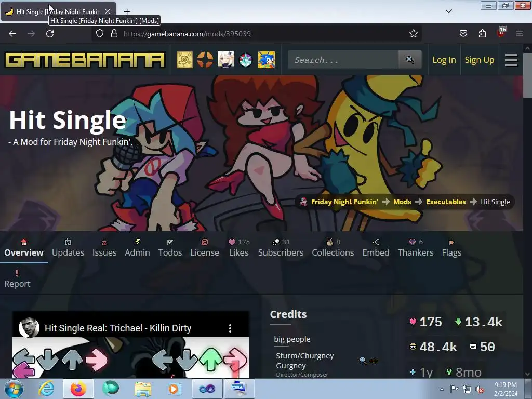Launch Internet Explorer from taskbar
Screen dimensions: 532x399
(x=46, y=389)
